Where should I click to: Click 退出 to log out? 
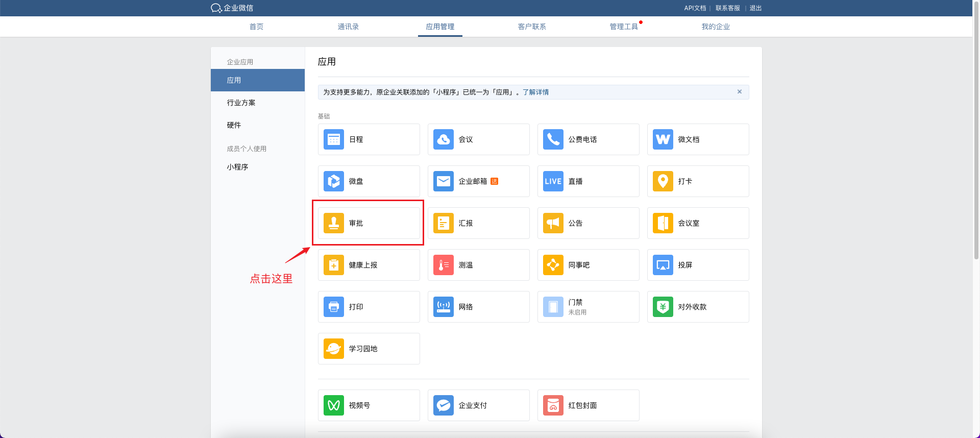tap(755, 8)
